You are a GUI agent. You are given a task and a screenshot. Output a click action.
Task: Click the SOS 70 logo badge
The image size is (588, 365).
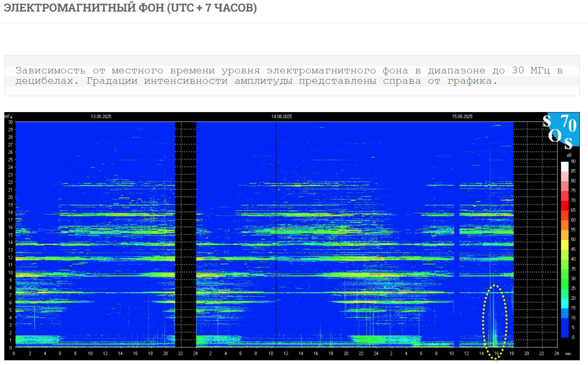tap(562, 129)
